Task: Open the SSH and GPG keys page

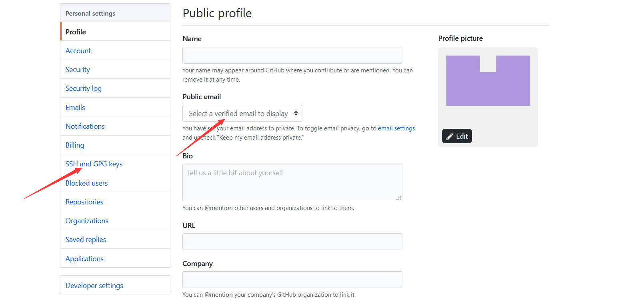Action: (x=94, y=164)
